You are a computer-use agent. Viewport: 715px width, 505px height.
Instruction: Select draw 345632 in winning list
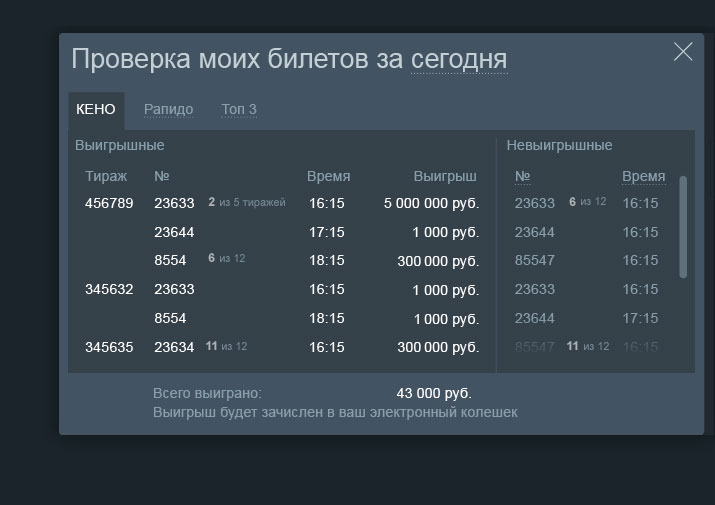[109, 289]
